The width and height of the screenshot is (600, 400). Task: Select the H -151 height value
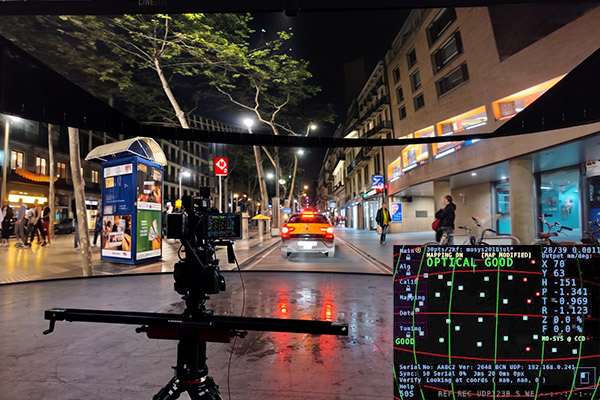pyautogui.click(x=559, y=282)
